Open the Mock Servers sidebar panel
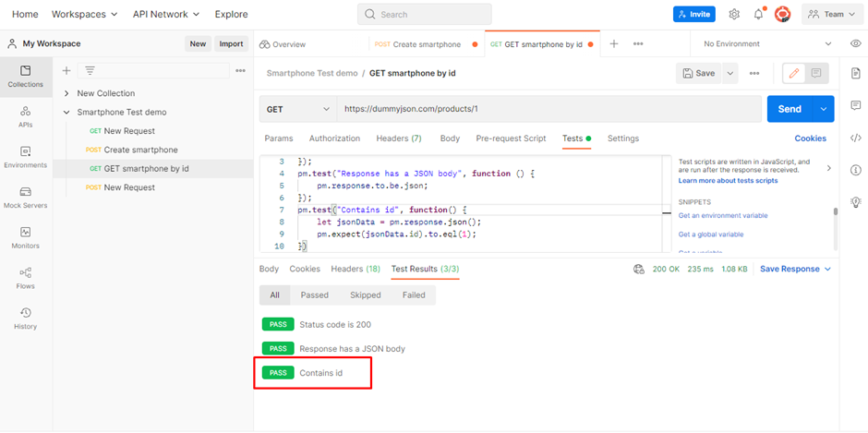Viewport: 868px width, 433px height. 26,198
